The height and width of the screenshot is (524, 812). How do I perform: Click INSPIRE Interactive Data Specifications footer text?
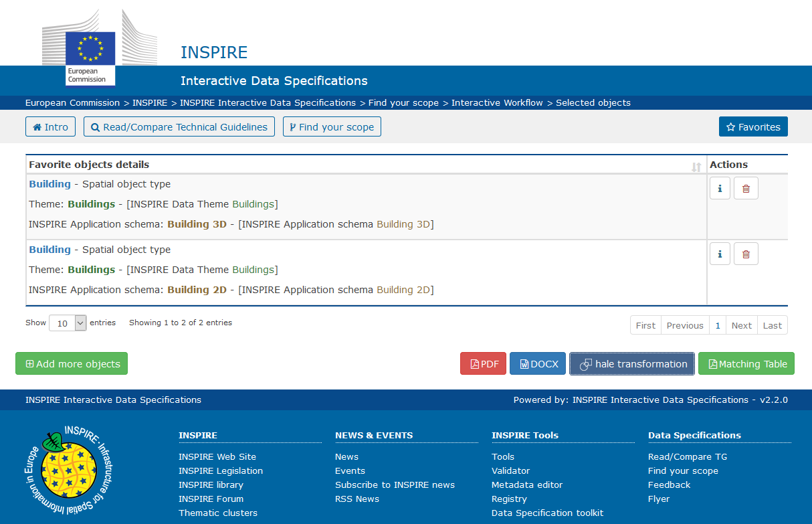(113, 400)
